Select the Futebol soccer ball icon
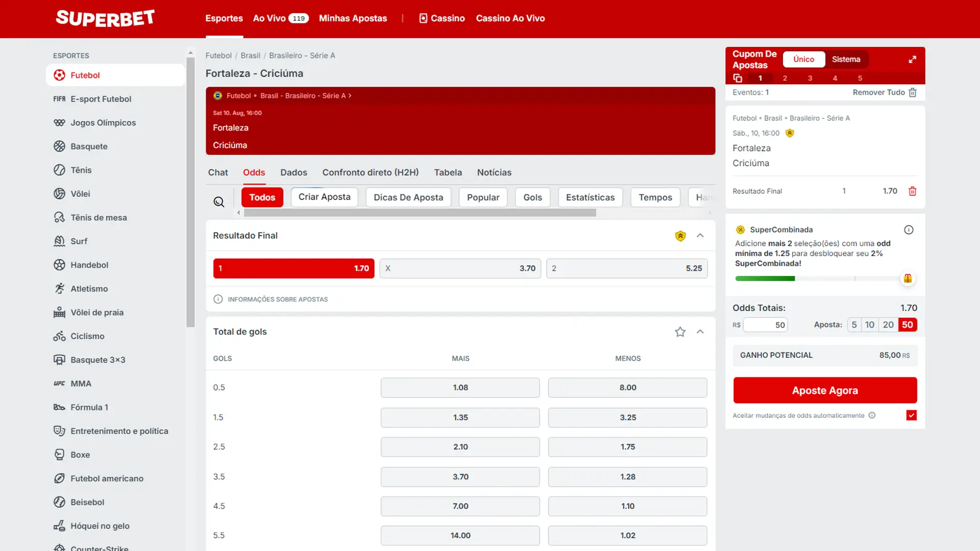The image size is (980, 551). pos(60,75)
